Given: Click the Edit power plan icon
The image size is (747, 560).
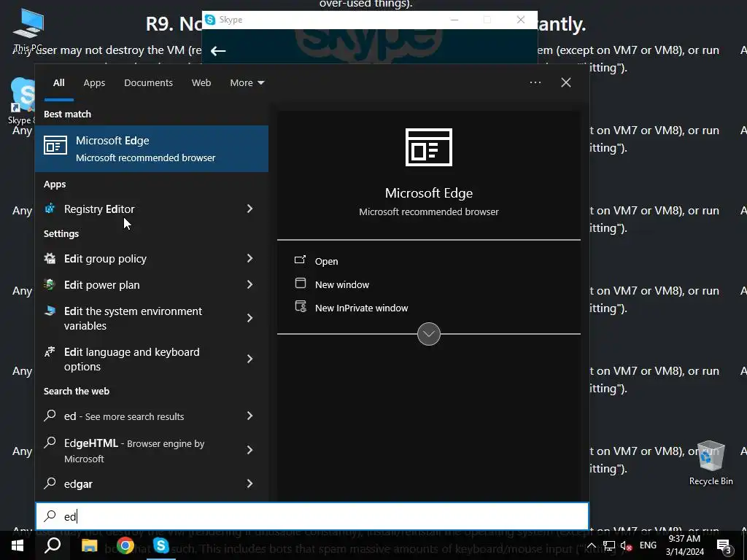Looking at the screenshot, I should click(50, 285).
